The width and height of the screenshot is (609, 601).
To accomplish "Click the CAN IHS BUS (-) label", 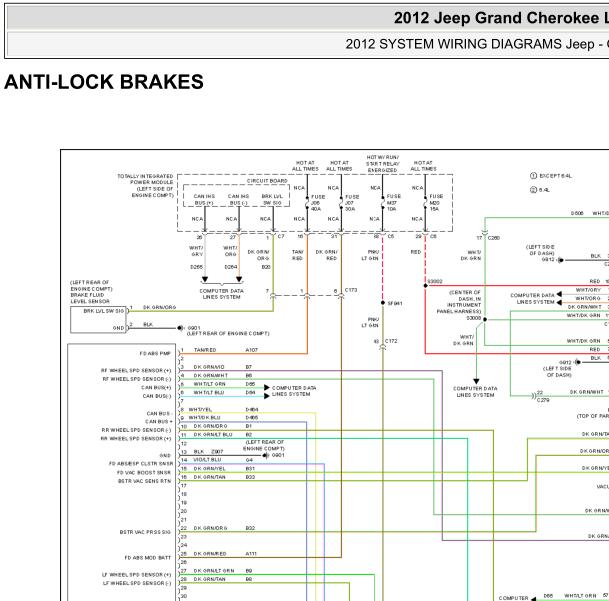I will click(238, 200).
